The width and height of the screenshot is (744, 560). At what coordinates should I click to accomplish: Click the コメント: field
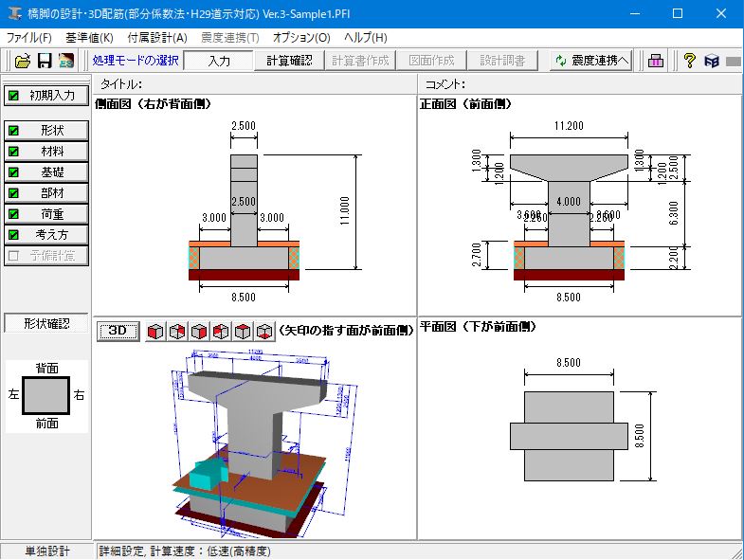click(x=580, y=84)
